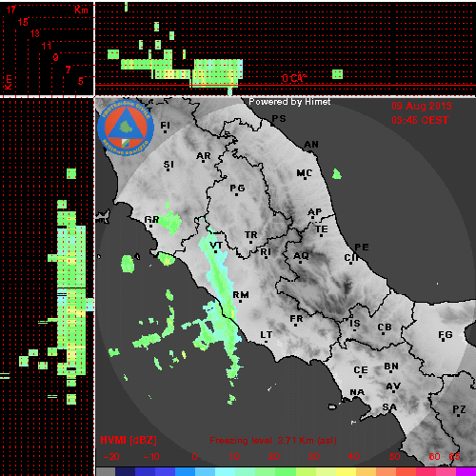
Task: Click the AN city label
Action: click(311, 145)
